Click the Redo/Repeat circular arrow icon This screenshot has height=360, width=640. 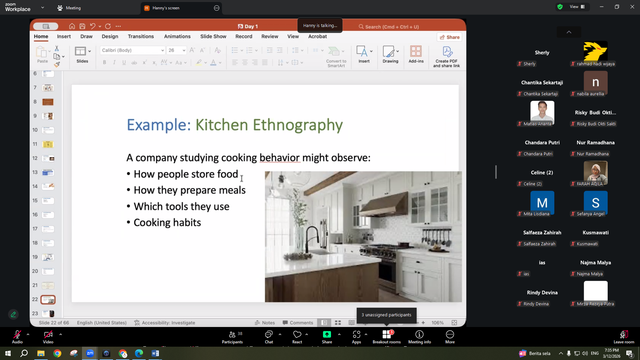(108, 26)
